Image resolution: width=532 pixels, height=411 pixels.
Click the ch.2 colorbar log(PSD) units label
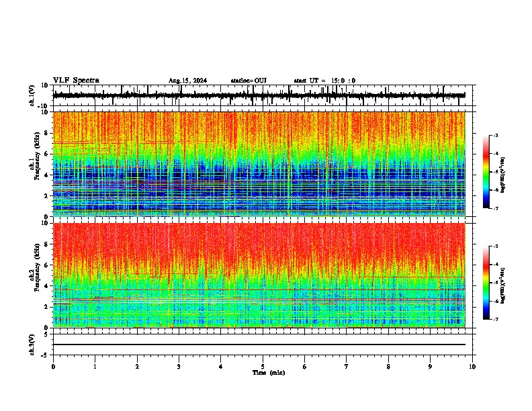tap(503, 285)
